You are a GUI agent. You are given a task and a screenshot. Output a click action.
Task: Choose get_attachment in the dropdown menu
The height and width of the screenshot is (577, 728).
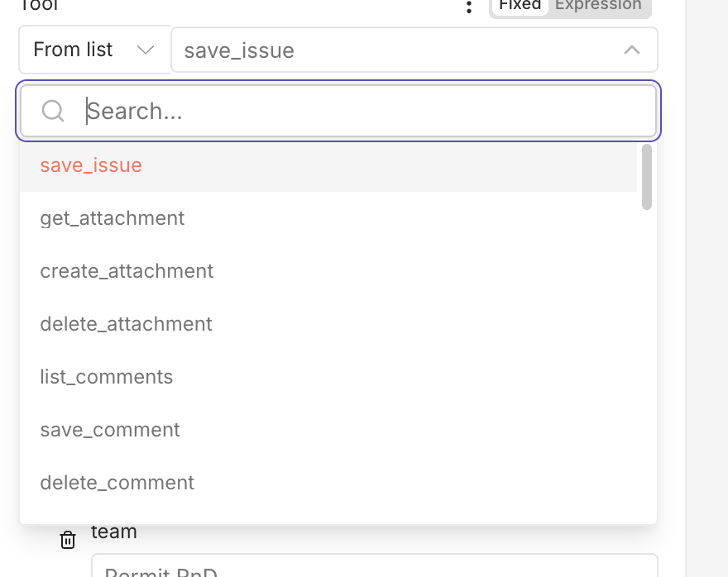click(112, 218)
